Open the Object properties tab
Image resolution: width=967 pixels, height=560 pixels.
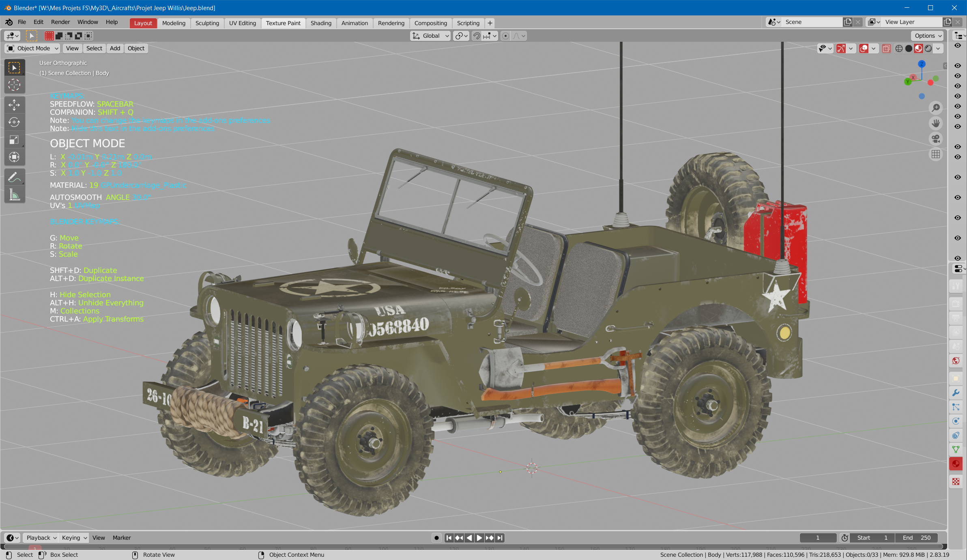click(x=956, y=379)
